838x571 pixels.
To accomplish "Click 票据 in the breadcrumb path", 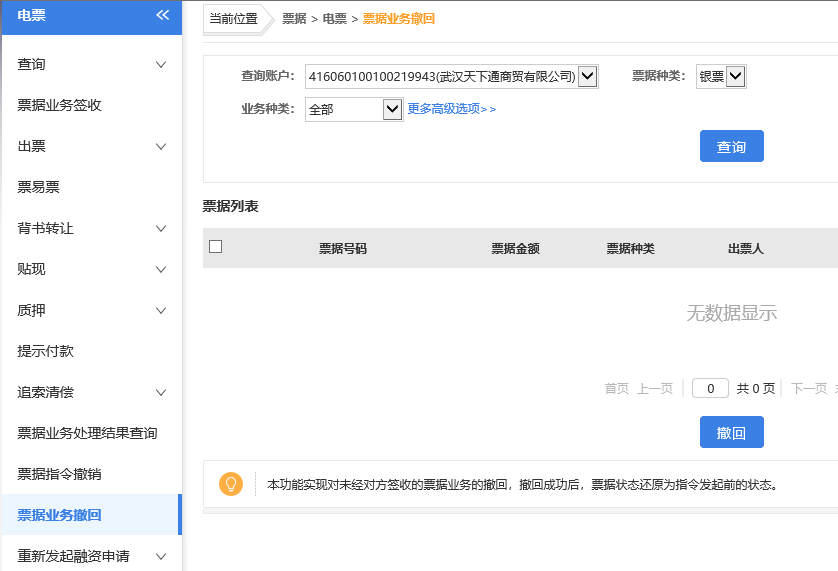I will [x=294, y=19].
